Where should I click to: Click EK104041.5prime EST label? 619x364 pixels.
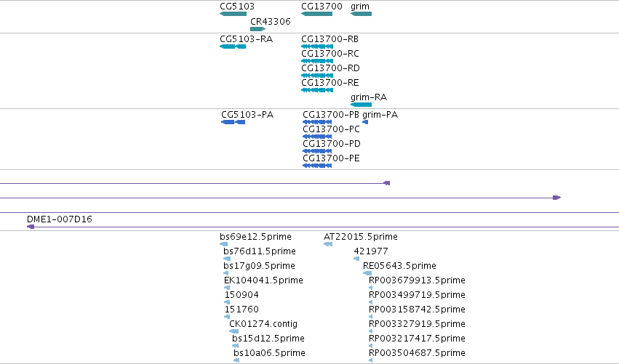click(x=263, y=280)
